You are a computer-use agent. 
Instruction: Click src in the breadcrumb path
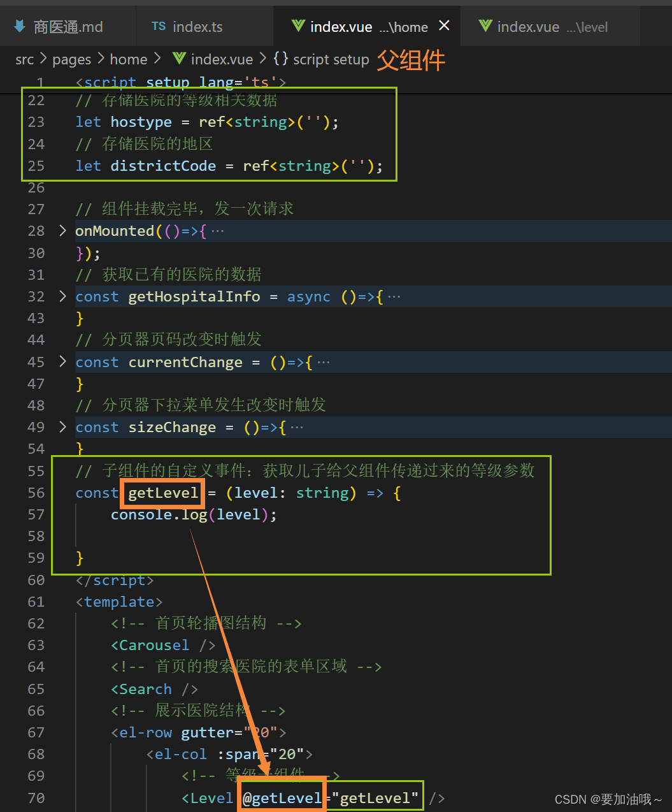(x=24, y=59)
